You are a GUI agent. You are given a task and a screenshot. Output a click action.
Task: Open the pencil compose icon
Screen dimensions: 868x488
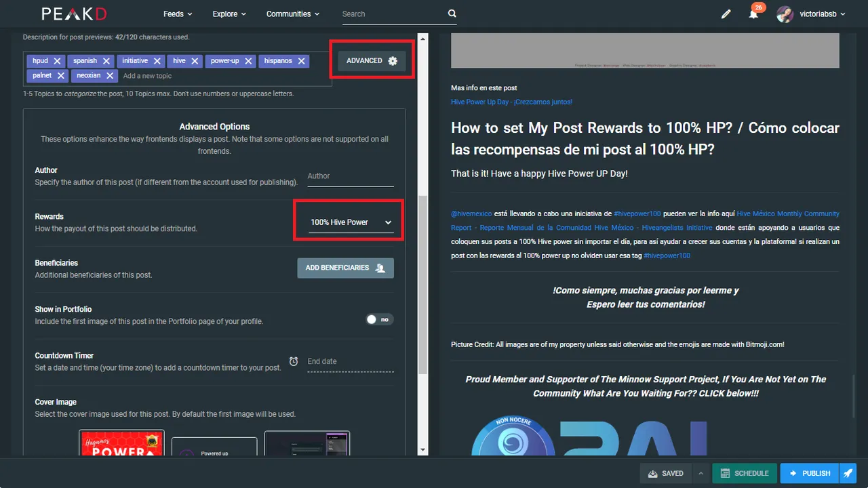tap(726, 14)
